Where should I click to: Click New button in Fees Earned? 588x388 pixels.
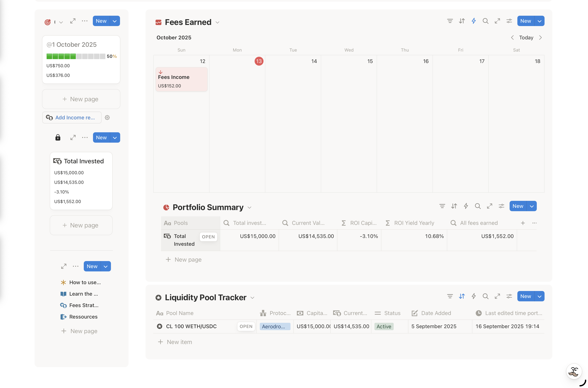coord(526,21)
